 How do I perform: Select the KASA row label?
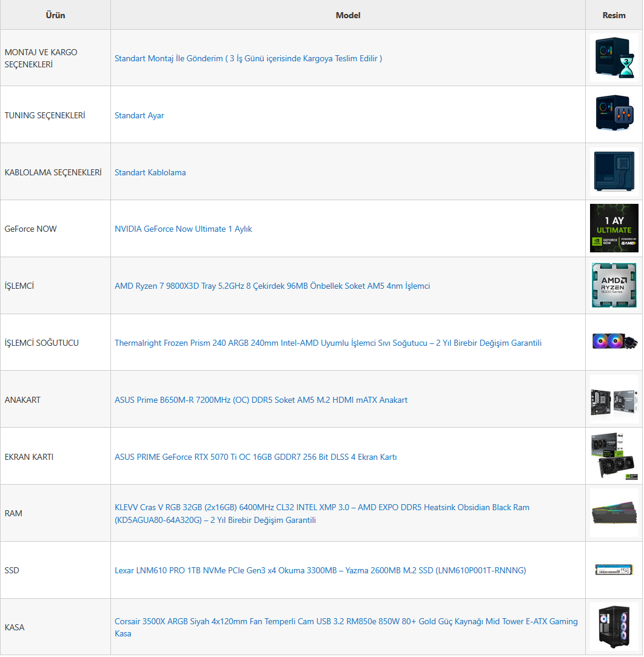click(x=15, y=627)
